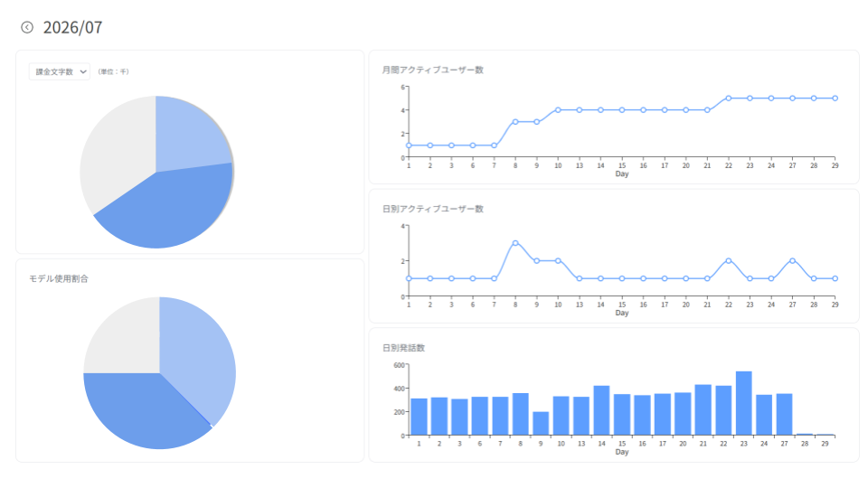Click day 27 bar in 日別発話数 chart
This screenshot has width=868, height=488.
pyautogui.click(x=785, y=415)
